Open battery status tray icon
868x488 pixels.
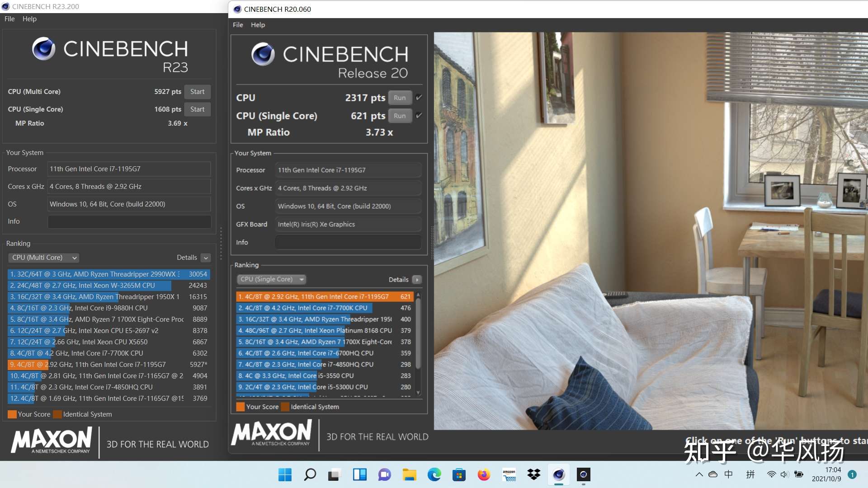[799, 474]
